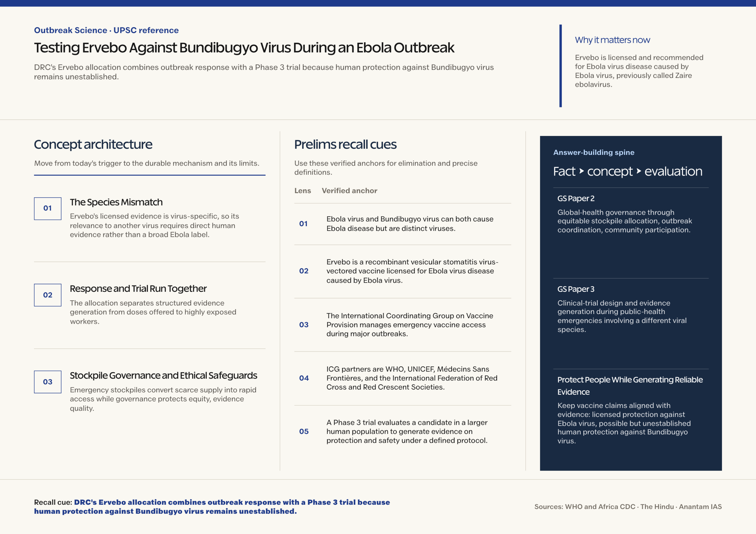Click the main title Testing Ervebo Against Bundibugyo Virus
Viewport: 756px width, 534px height.
(x=244, y=48)
